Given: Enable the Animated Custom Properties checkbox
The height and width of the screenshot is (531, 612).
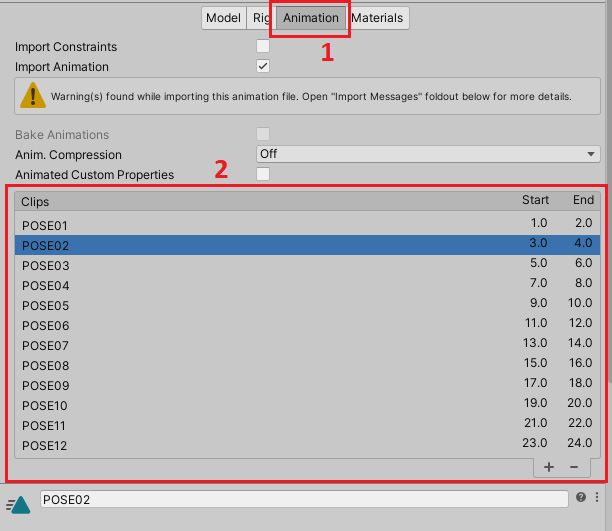Looking at the screenshot, I should click(x=263, y=174).
